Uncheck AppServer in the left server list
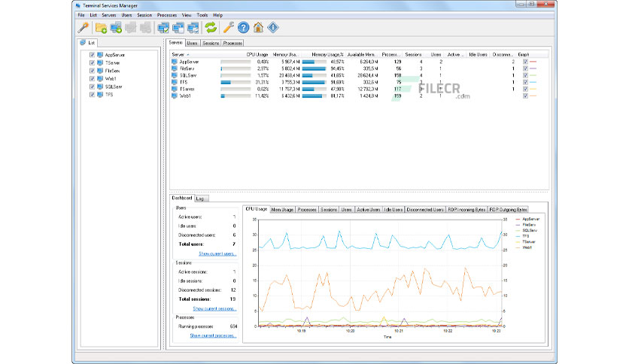The image size is (629, 364). click(x=93, y=54)
